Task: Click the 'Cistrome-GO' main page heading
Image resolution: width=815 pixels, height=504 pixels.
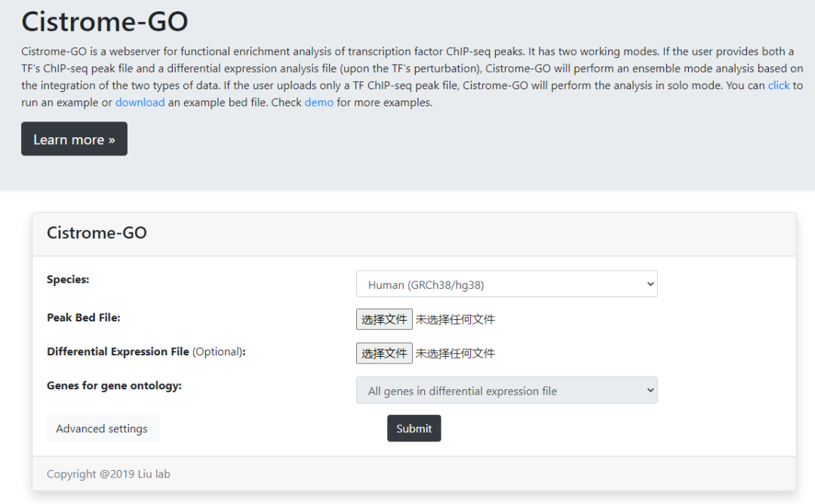Action: click(x=104, y=21)
